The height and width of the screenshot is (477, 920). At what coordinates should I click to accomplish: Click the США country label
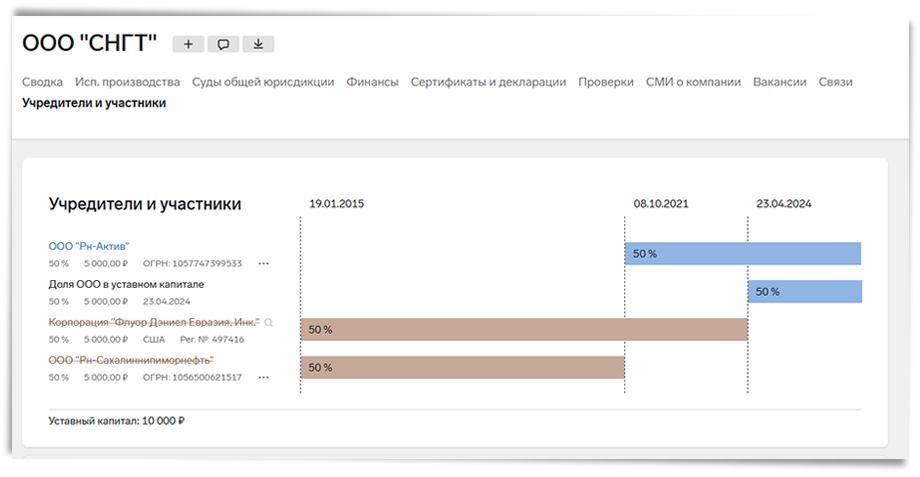click(154, 340)
